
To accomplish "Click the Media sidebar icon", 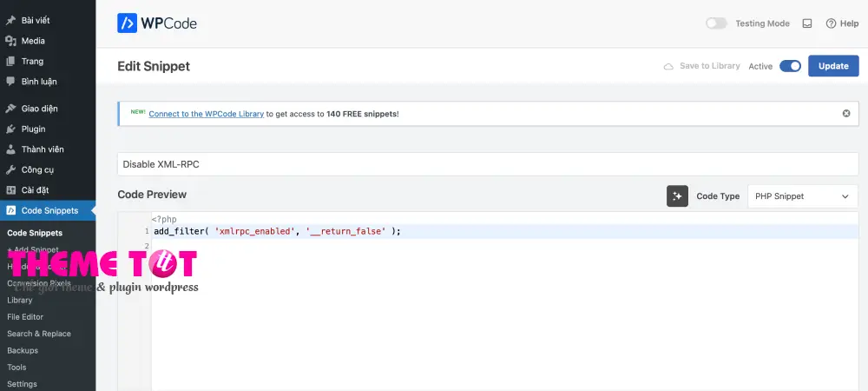I will coord(10,41).
